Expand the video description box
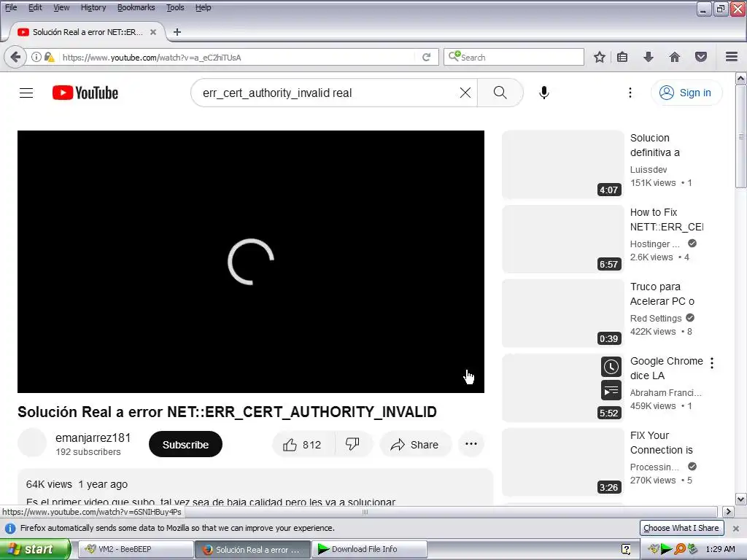747x560 pixels. 255,488
